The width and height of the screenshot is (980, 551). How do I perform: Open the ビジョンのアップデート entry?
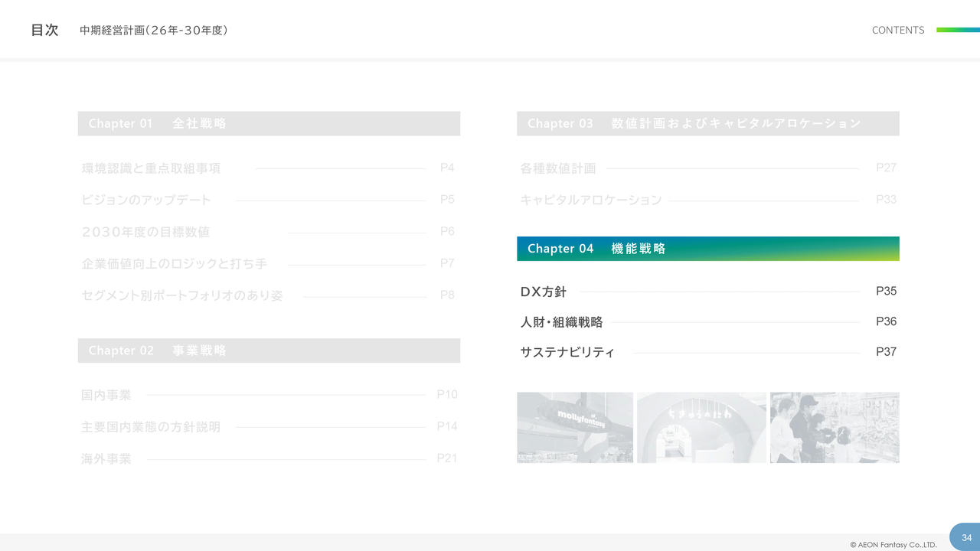tap(146, 201)
